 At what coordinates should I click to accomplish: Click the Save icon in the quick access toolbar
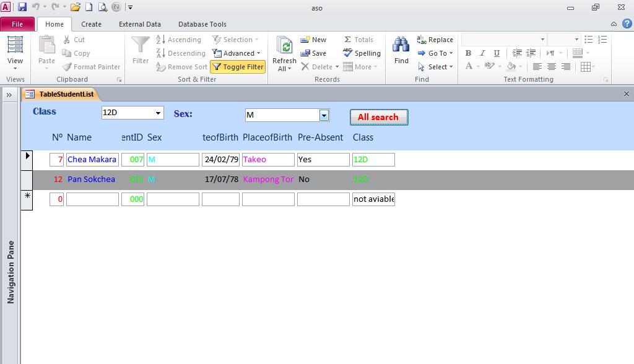click(22, 6)
